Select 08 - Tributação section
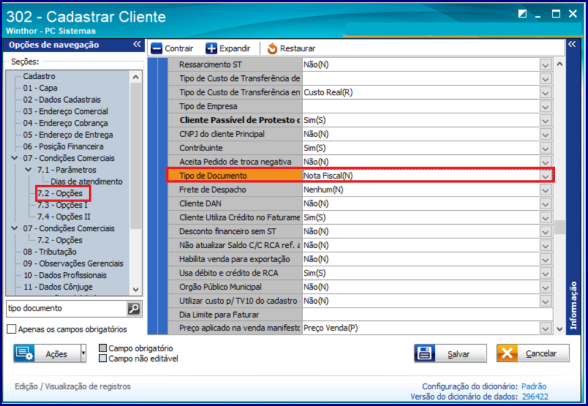 50,252
